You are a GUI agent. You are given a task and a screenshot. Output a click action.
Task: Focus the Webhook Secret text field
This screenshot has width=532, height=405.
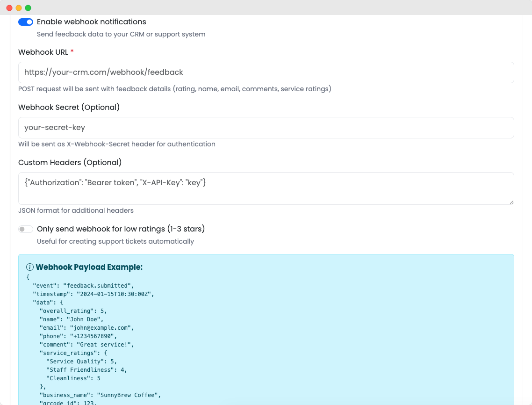coord(266,128)
